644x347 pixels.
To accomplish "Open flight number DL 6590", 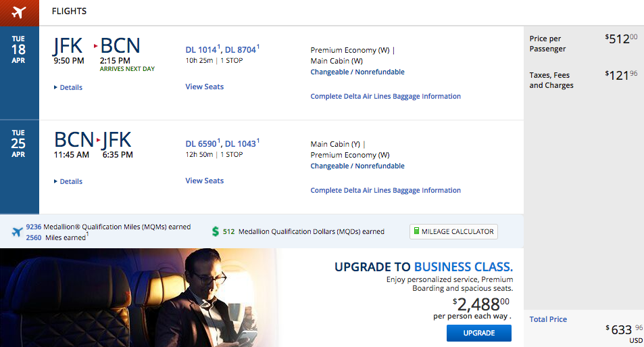I will pyautogui.click(x=201, y=144).
